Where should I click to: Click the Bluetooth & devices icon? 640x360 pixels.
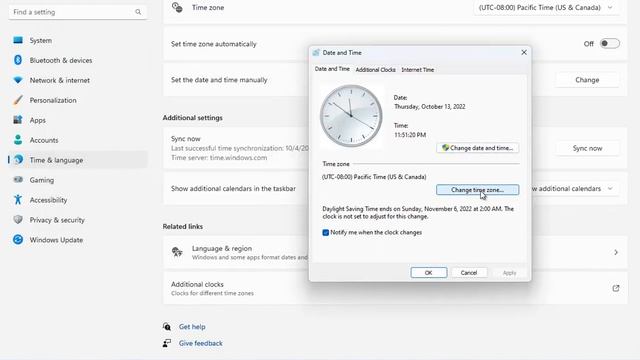coord(18,60)
